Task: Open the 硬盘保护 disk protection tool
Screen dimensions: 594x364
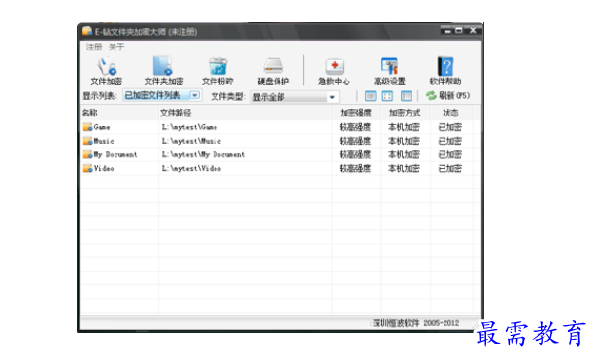Action: 273,71
